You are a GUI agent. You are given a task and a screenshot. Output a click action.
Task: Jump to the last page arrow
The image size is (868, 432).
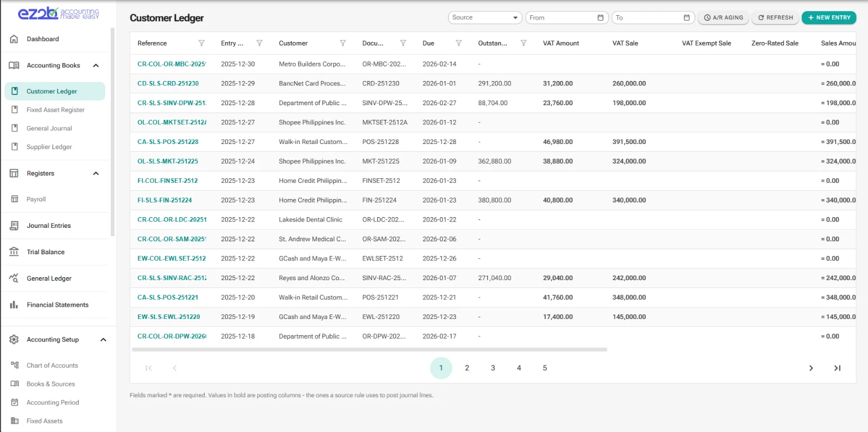tap(837, 368)
